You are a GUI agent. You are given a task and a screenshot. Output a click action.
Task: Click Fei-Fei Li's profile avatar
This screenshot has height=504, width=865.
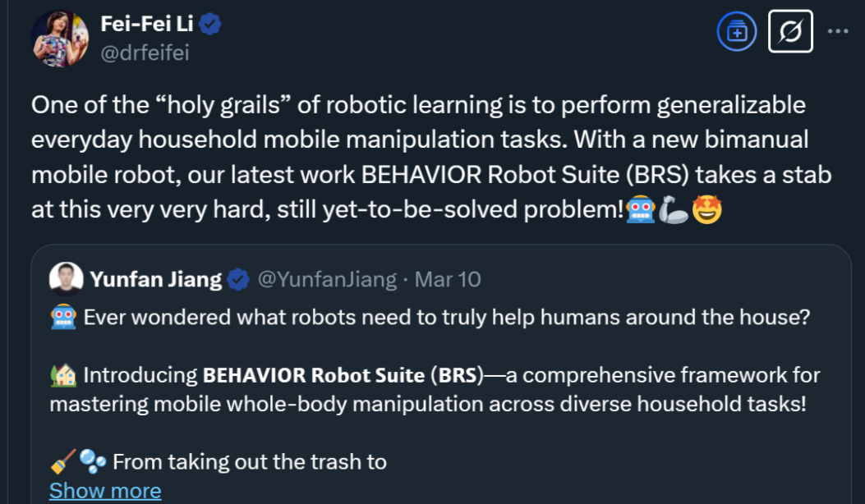tap(59, 39)
